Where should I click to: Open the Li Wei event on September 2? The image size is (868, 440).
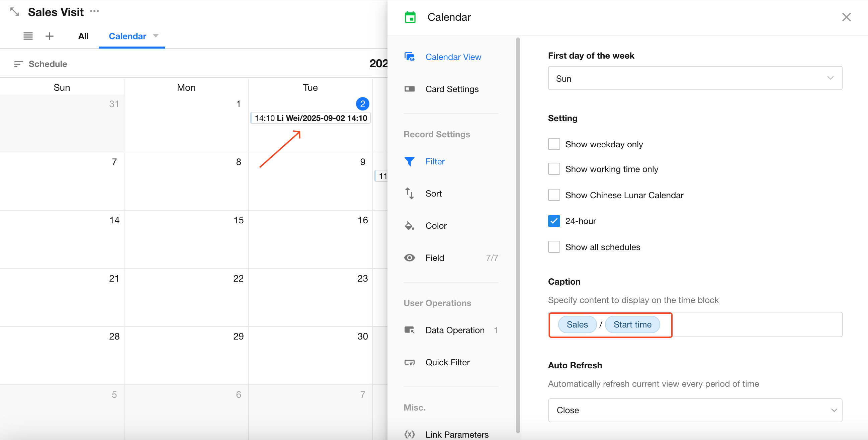pyautogui.click(x=310, y=118)
